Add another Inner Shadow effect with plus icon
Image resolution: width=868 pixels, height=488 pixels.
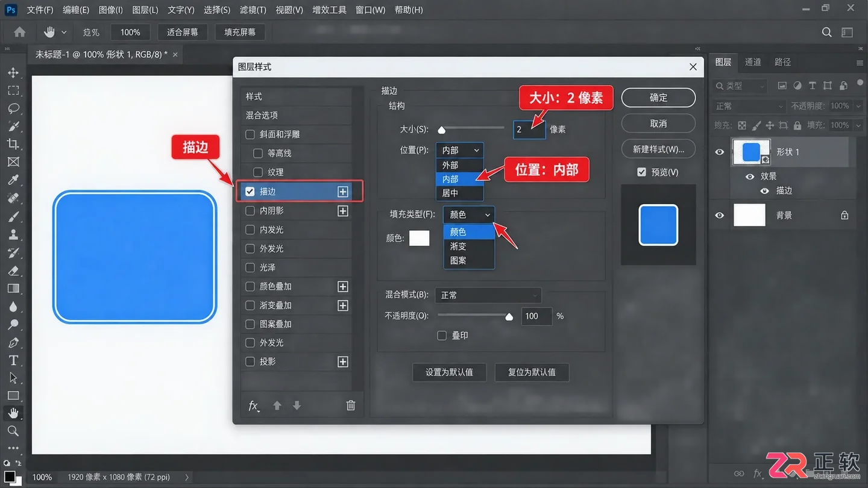coord(343,211)
